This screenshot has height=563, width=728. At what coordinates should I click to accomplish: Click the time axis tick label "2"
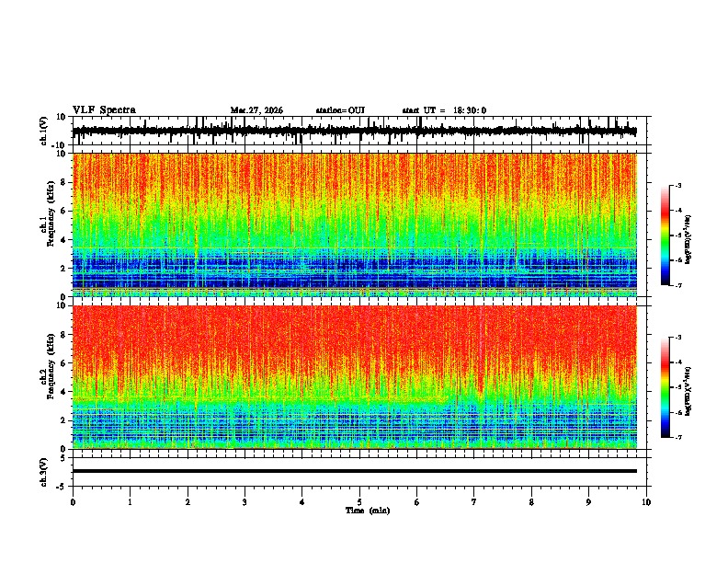(x=188, y=502)
